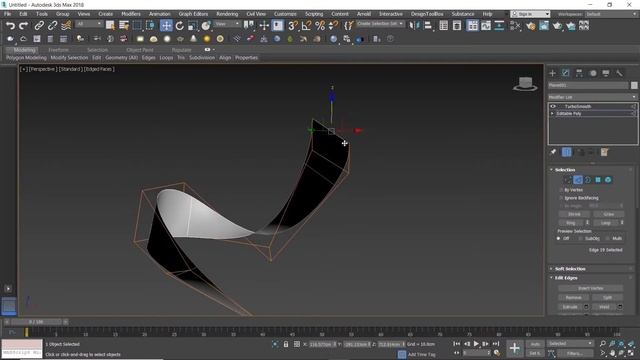Collapse the Selection rollout
Screen dimensions: 640x360
point(565,170)
